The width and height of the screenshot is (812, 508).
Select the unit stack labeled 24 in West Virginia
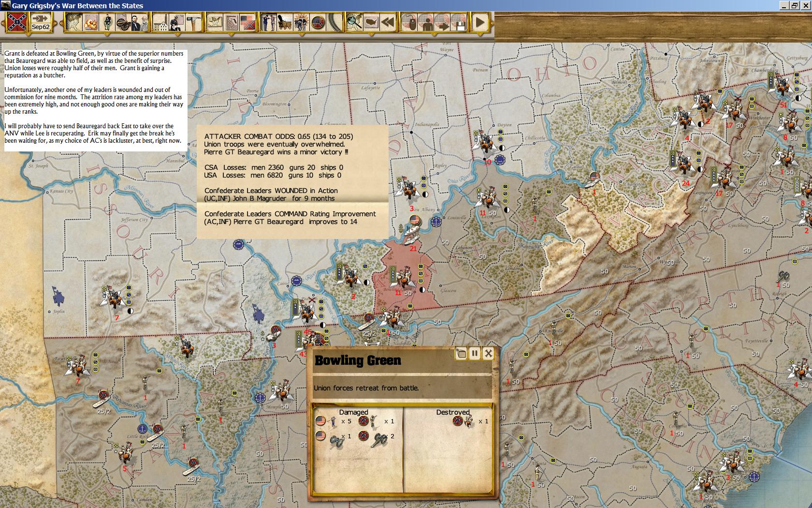point(682,164)
